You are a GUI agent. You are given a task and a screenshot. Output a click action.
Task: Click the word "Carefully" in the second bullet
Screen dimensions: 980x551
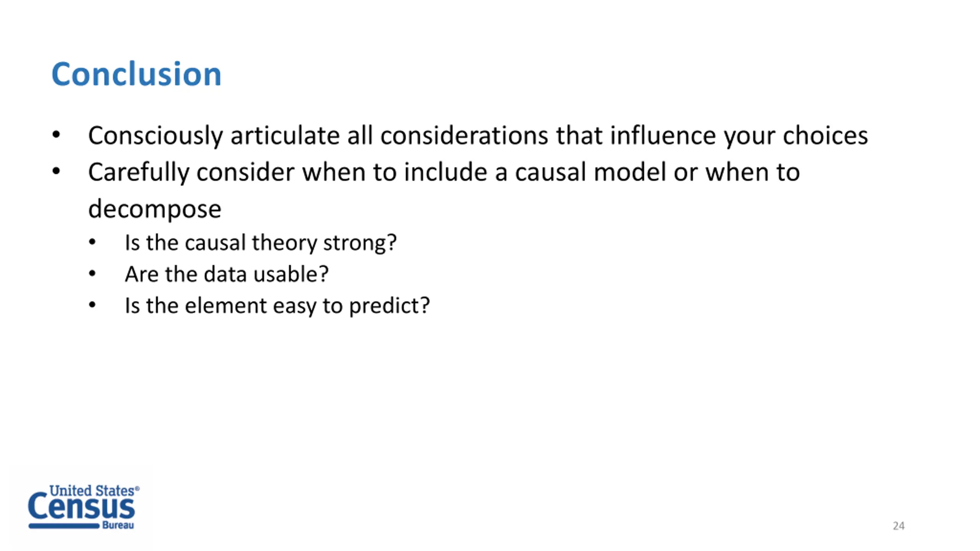[139, 173]
